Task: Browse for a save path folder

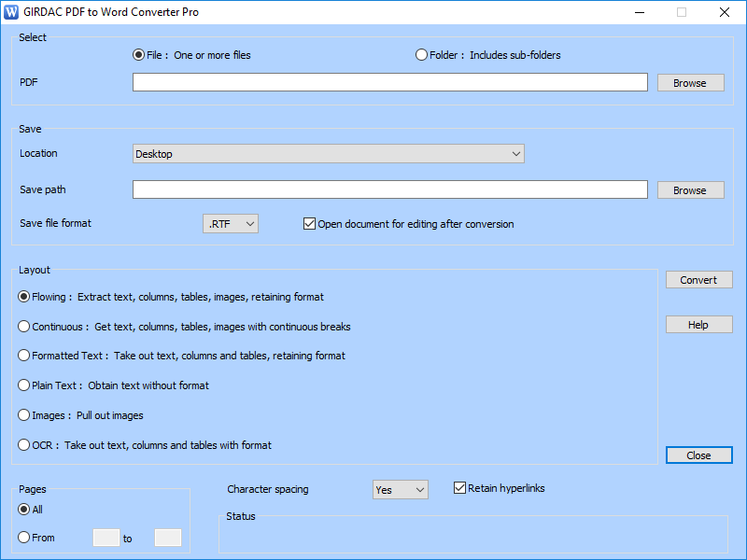Action: pyautogui.click(x=690, y=190)
